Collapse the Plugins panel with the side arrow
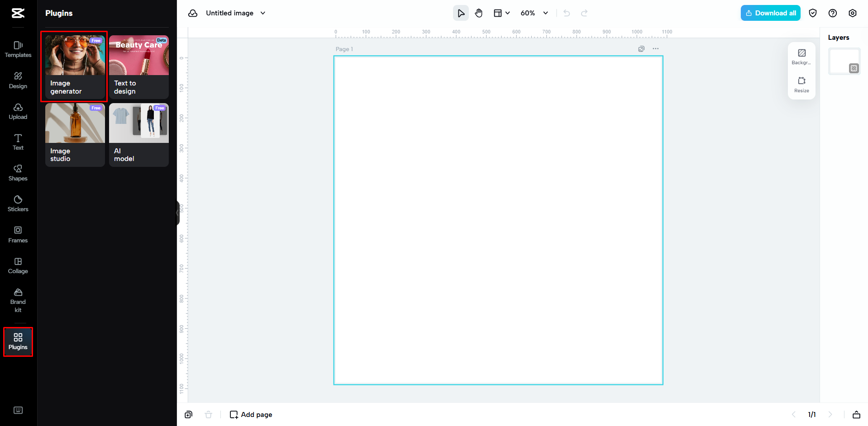 click(177, 213)
